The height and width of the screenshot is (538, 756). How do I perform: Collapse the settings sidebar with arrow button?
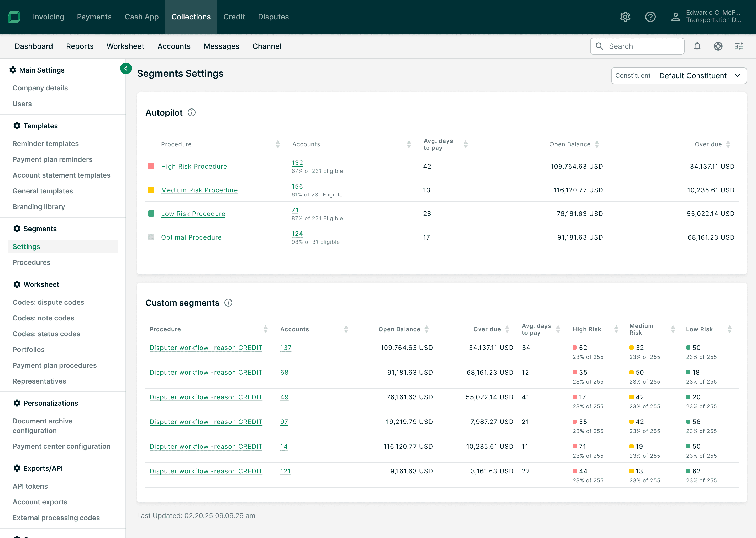pos(126,69)
